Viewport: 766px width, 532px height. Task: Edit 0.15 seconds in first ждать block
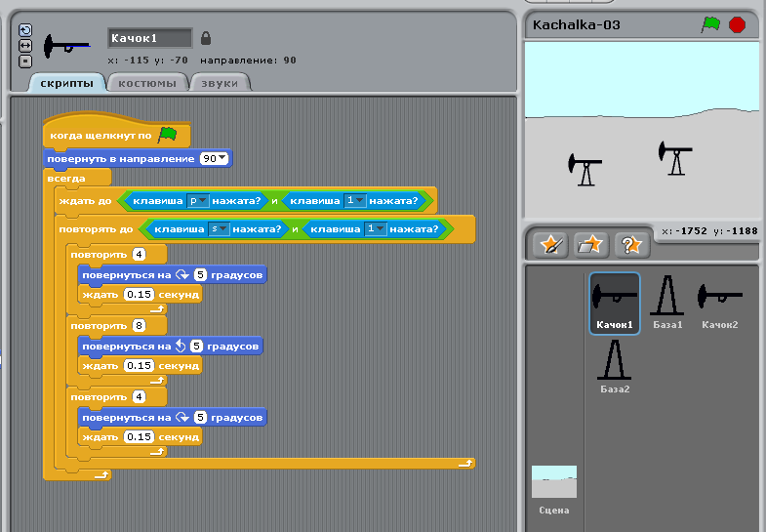point(139,295)
